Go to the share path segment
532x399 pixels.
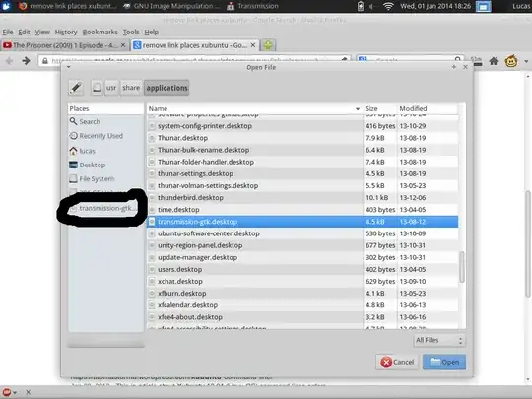131,88
